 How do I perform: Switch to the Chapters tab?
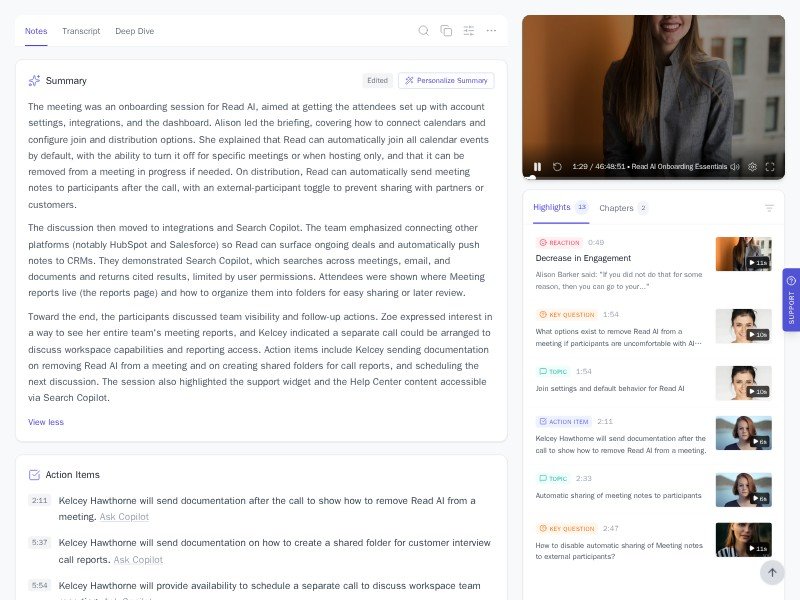616,208
